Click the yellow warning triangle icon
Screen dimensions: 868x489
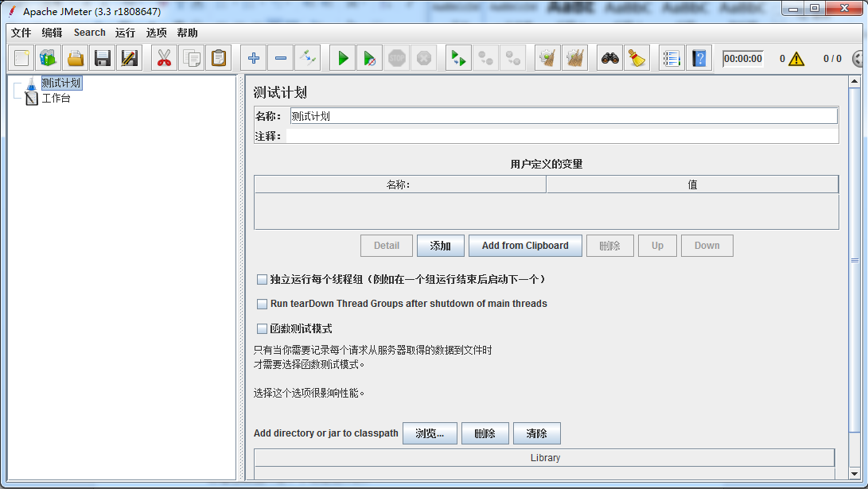tap(796, 59)
